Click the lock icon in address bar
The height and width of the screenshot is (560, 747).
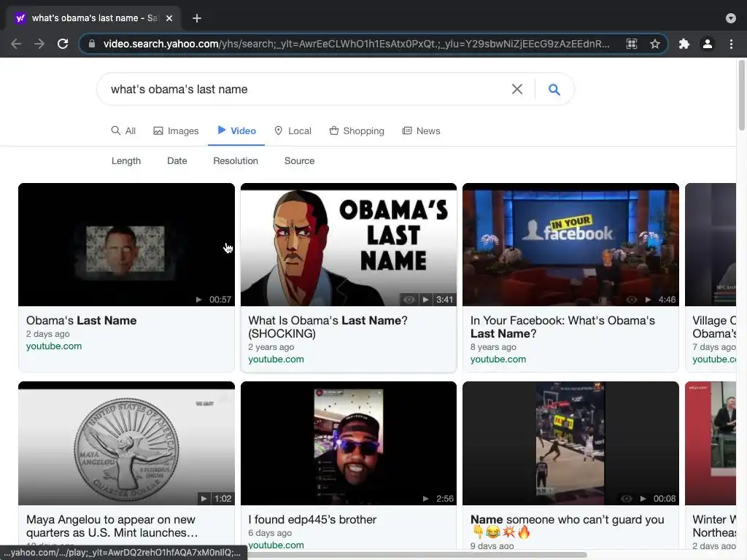(92, 44)
